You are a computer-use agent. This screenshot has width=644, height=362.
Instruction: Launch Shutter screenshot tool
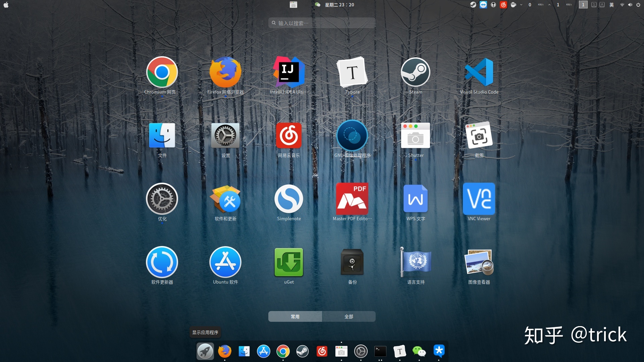[x=415, y=136]
